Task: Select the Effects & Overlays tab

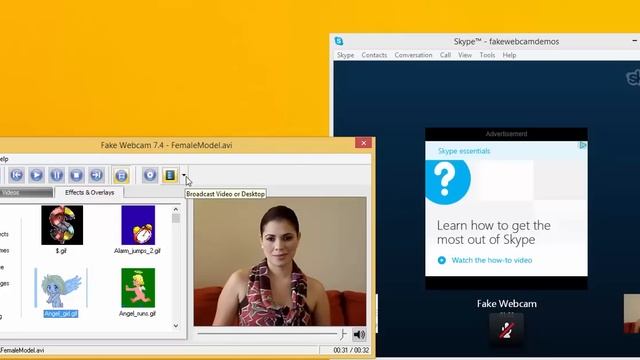Action: point(89,192)
